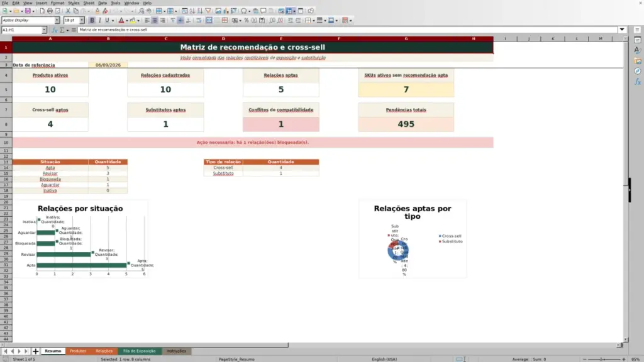Switch to the Relações sheet tab
Image resolution: width=644 pixels, height=362 pixels.
point(104,351)
